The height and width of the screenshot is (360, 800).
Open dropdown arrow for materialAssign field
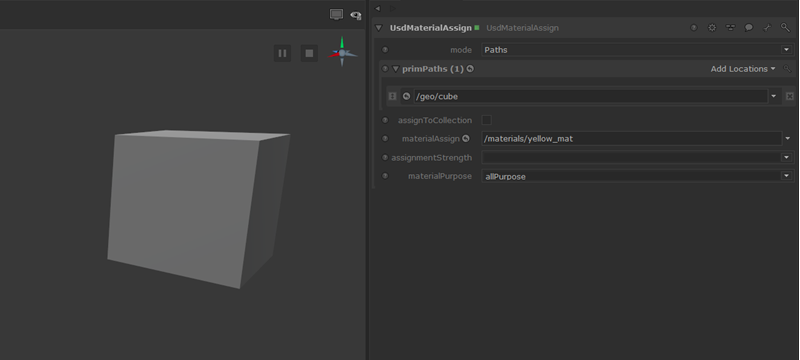coord(788,138)
